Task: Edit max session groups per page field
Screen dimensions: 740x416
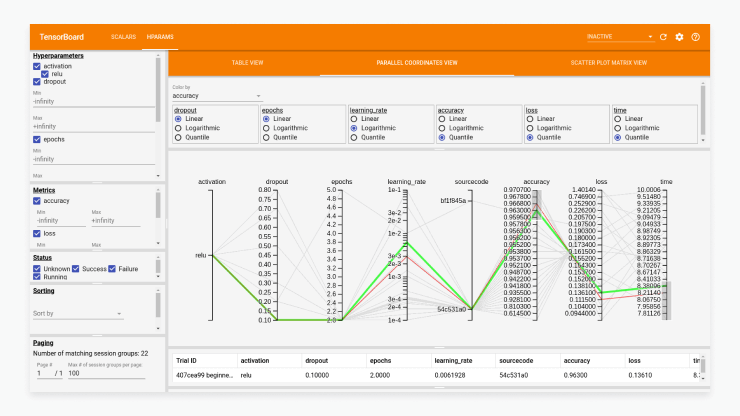Action: pyautogui.click(x=106, y=374)
